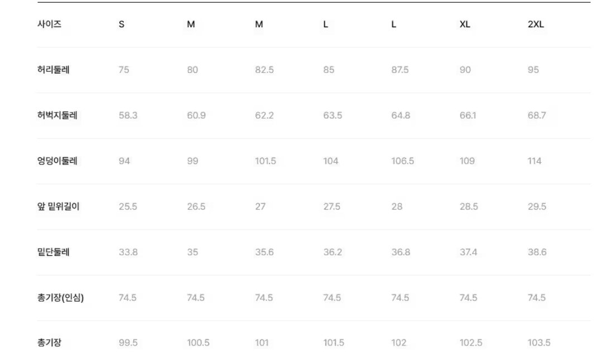Select the 2XL size column header
This screenshot has height=364, width=612.
click(536, 24)
